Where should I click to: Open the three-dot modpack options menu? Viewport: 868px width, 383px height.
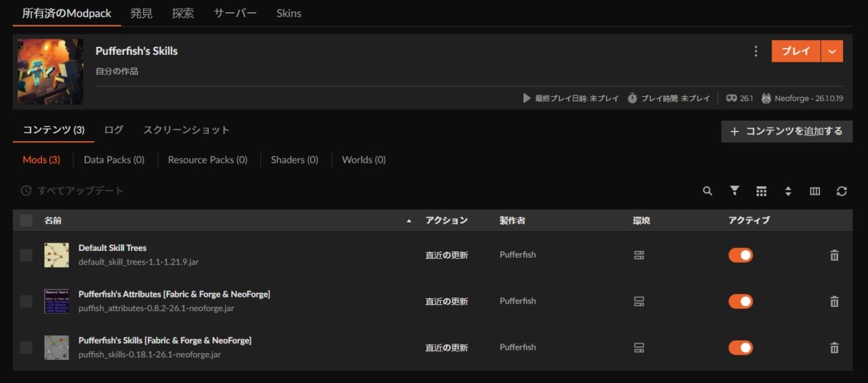[755, 52]
